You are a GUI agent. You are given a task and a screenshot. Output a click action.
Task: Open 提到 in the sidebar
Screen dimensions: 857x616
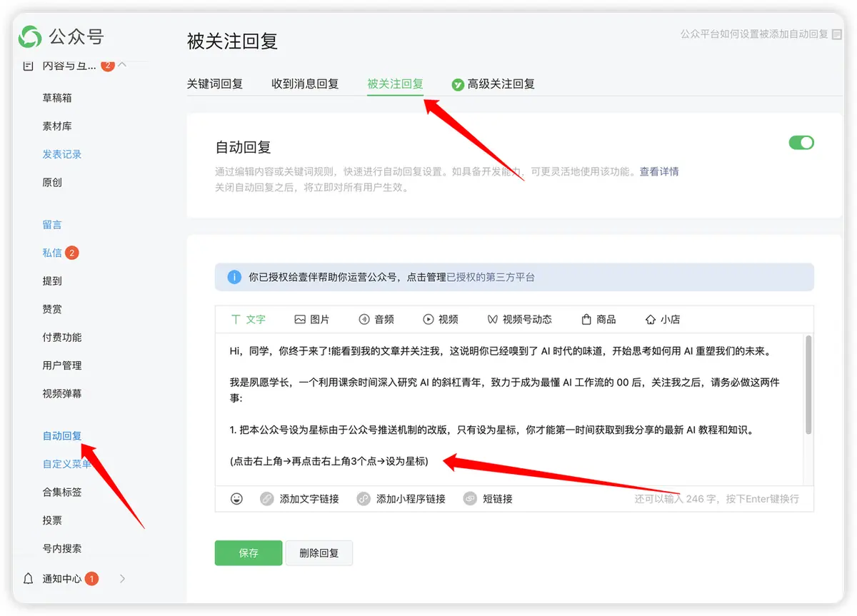point(52,281)
